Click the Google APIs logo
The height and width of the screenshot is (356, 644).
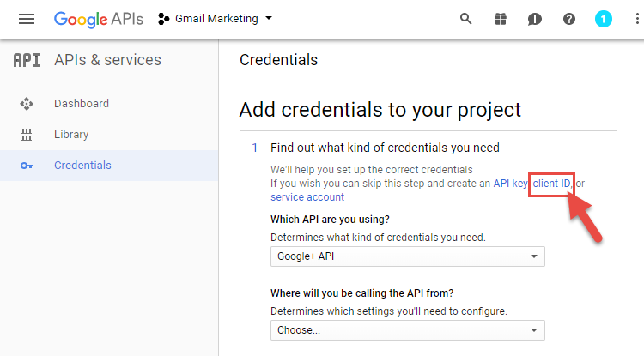tap(99, 19)
